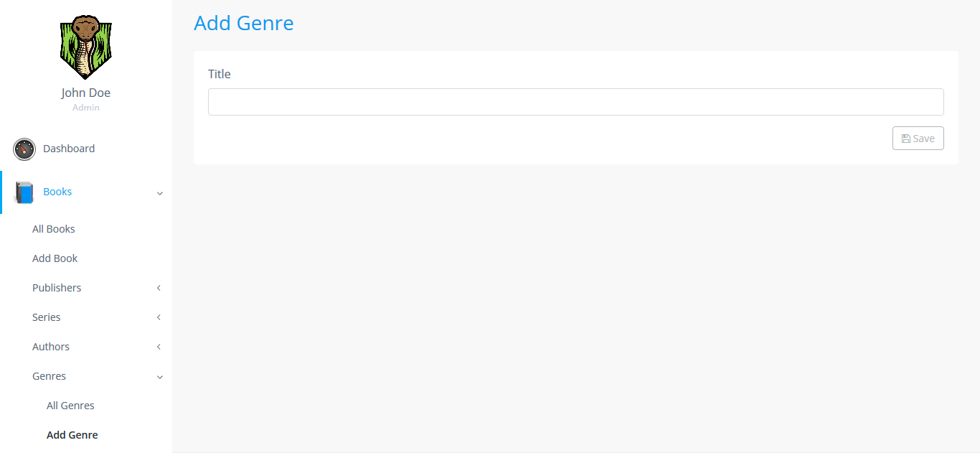This screenshot has width=980, height=458.
Task: Click the Books menu label
Action: tap(57, 192)
